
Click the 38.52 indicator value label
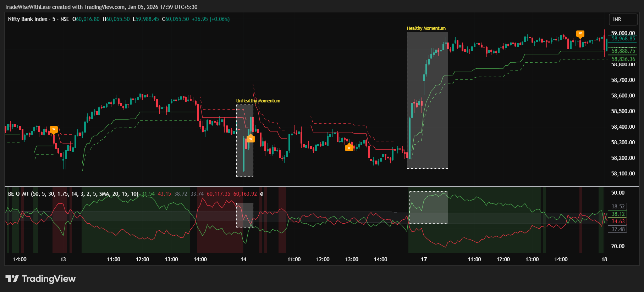coord(618,207)
